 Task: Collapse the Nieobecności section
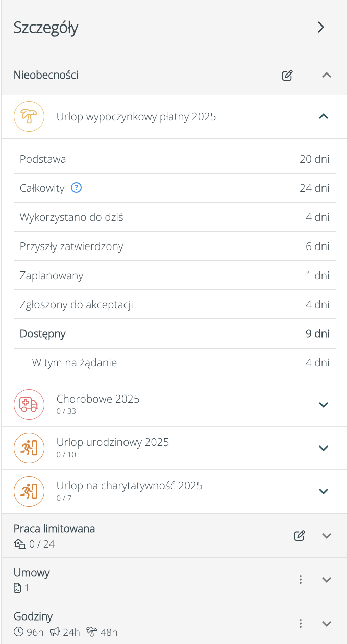pyautogui.click(x=327, y=76)
